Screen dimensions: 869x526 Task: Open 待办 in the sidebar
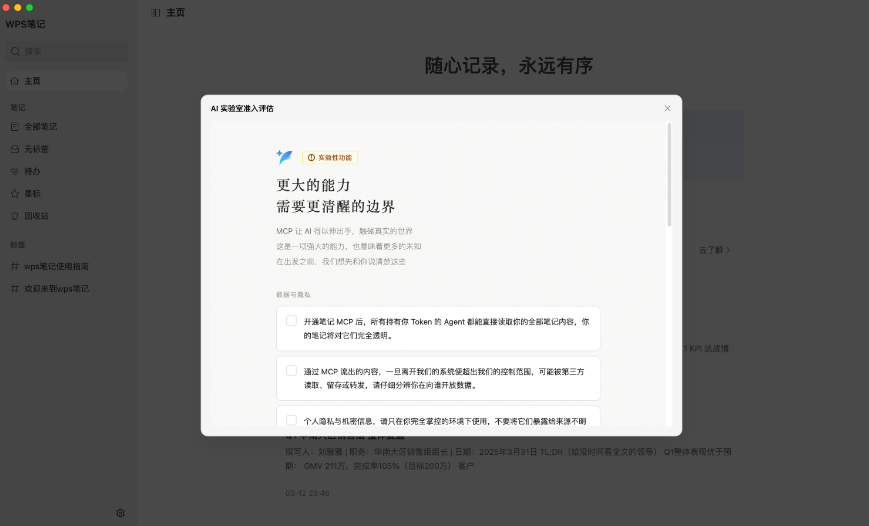coord(67,171)
